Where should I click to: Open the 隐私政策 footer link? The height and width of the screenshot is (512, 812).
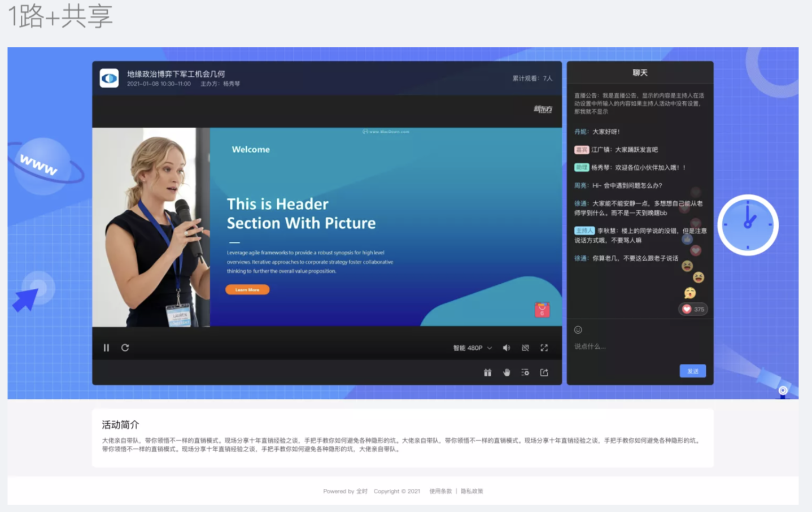tap(472, 491)
